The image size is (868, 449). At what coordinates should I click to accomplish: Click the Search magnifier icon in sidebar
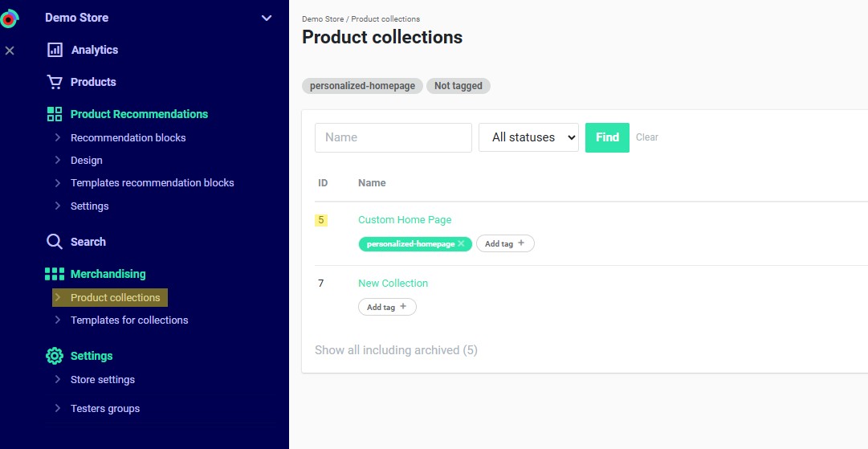(55, 242)
